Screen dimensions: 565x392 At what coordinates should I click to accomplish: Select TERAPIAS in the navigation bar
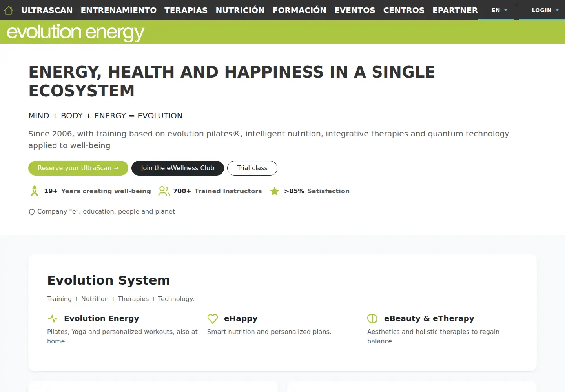coord(186,10)
